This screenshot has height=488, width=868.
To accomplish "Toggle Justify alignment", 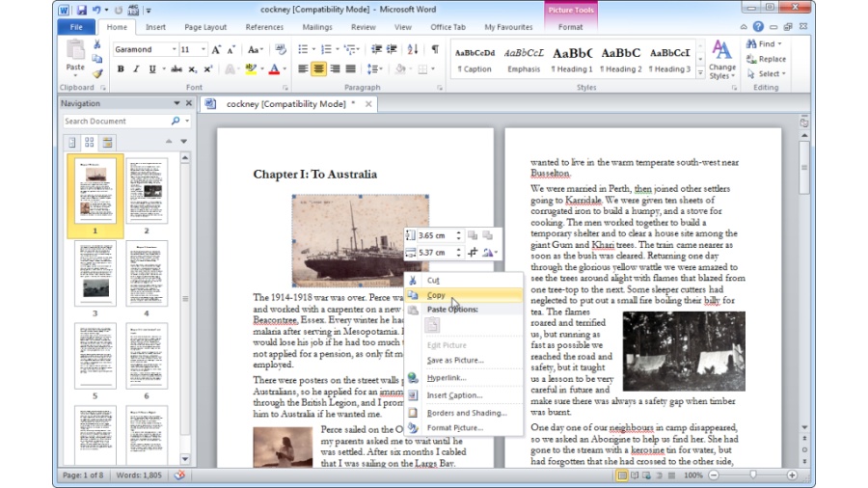I will pyautogui.click(x=350, y=69).
